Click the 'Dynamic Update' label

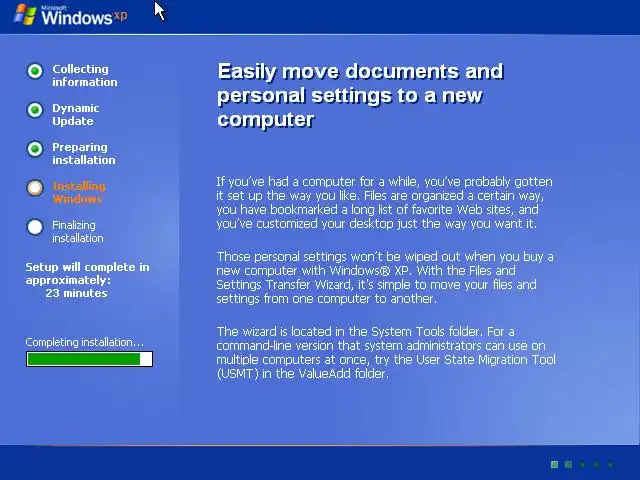(x=76, y=115)
